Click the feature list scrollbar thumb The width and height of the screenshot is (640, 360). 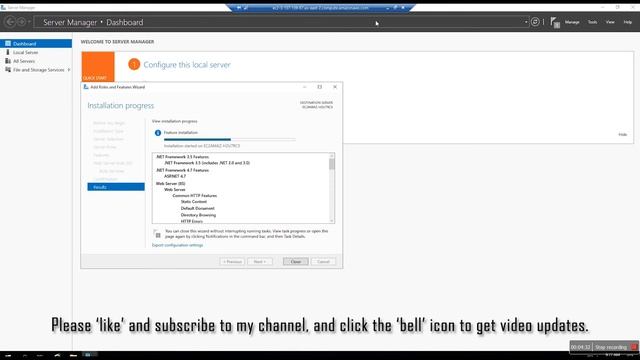coord(332,164)
